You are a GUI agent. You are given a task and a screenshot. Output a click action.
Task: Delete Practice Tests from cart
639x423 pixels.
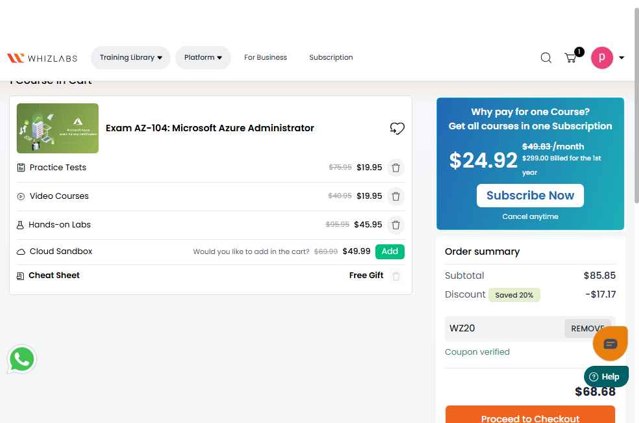(396, 167)
